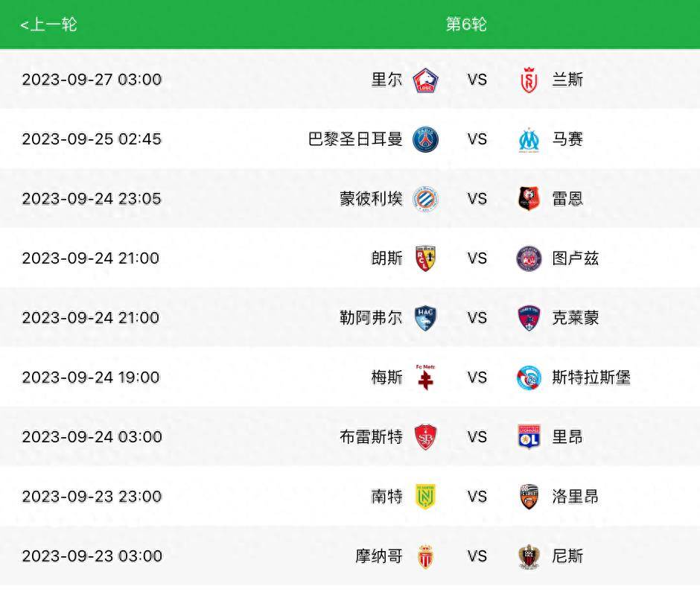700x592 pixels.
Task: Click the 图卢兹 team name
Action: pyautogui.click(x=576, y=258)
